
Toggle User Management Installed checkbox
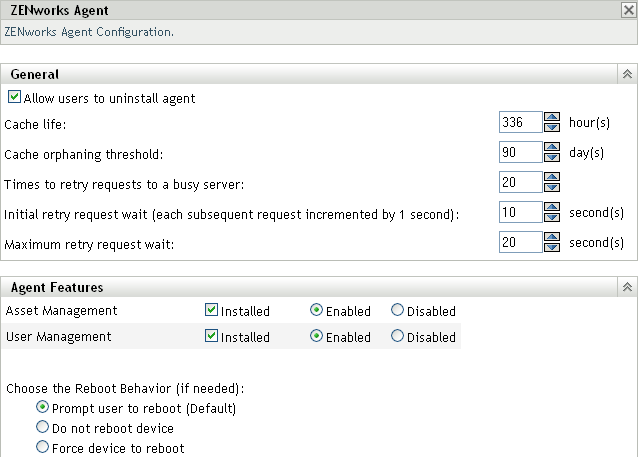click(211, 337)
